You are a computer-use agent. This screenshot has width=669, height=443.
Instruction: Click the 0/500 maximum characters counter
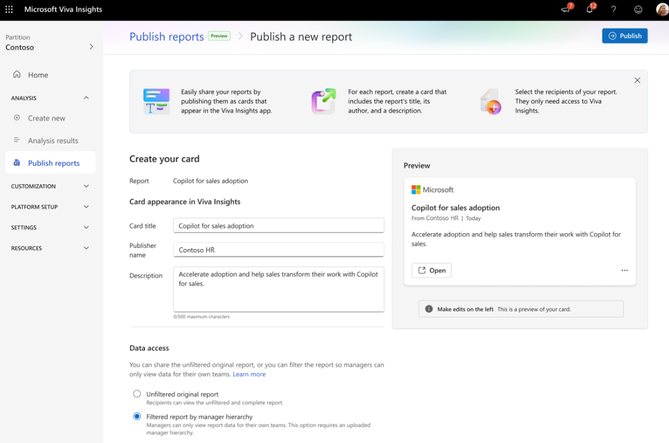point(201,317)
